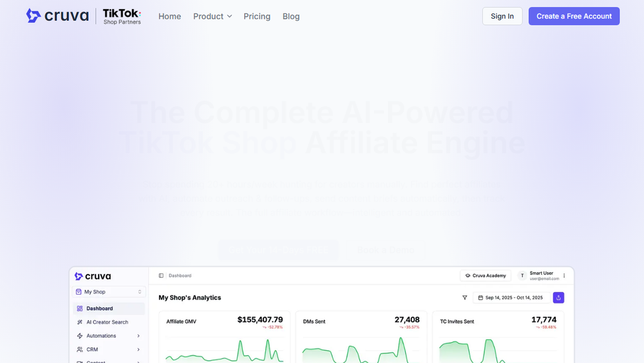Click the Dashboard grid icon

(80, 308)
